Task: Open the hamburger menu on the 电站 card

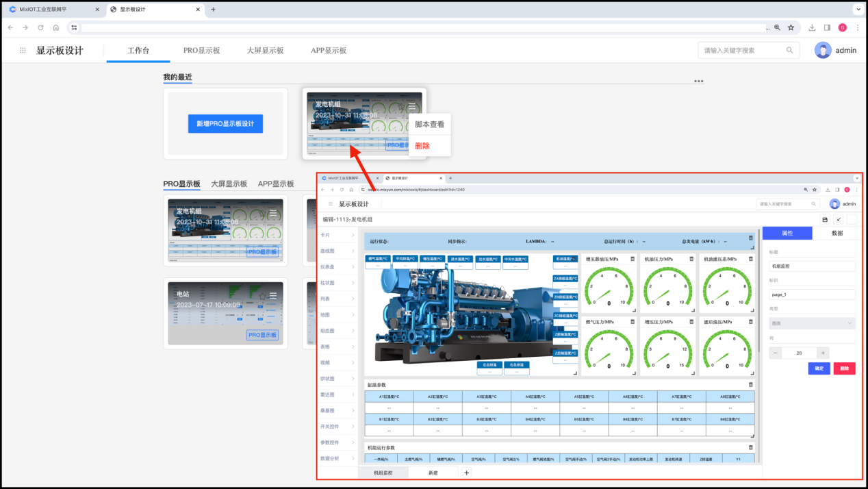Action: pyautogui.click(x=273, y=295)
